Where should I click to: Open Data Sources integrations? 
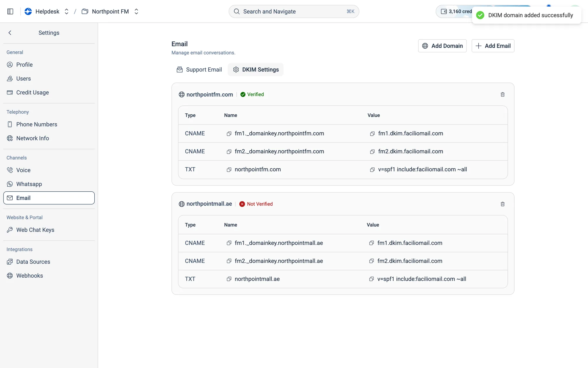tap(49, 262)
